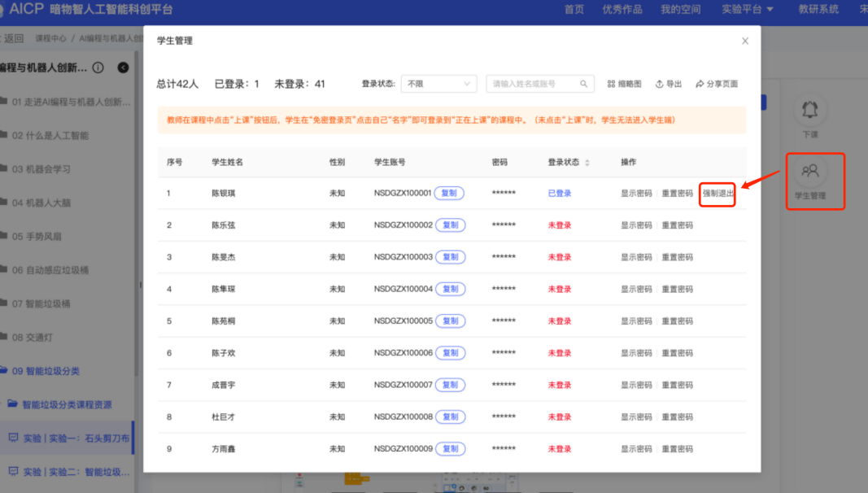Click the 已登录 status in row 1
The width and height of the screenshot is (868, 493).
coord(559,193)
